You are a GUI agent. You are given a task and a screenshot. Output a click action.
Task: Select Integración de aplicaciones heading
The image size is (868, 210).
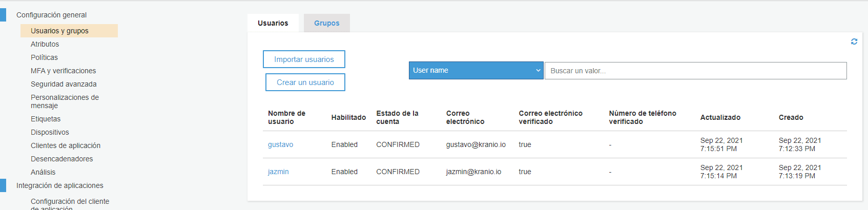[x=60, y=185]
